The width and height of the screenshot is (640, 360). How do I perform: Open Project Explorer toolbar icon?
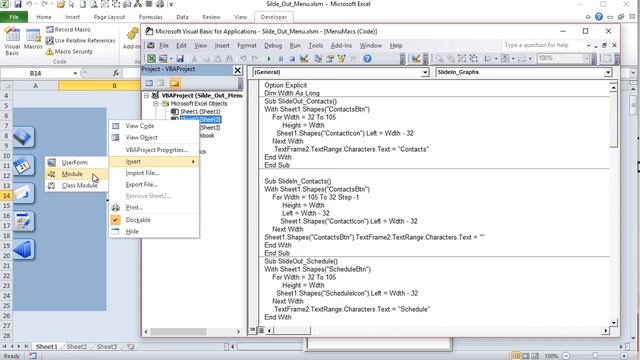318,59
